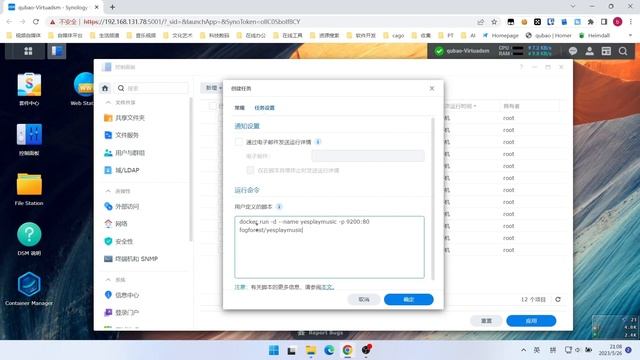The image size is (640, 360).
Task: Collapse the Connectivity section in sidebar
Action: coord(108,191)
